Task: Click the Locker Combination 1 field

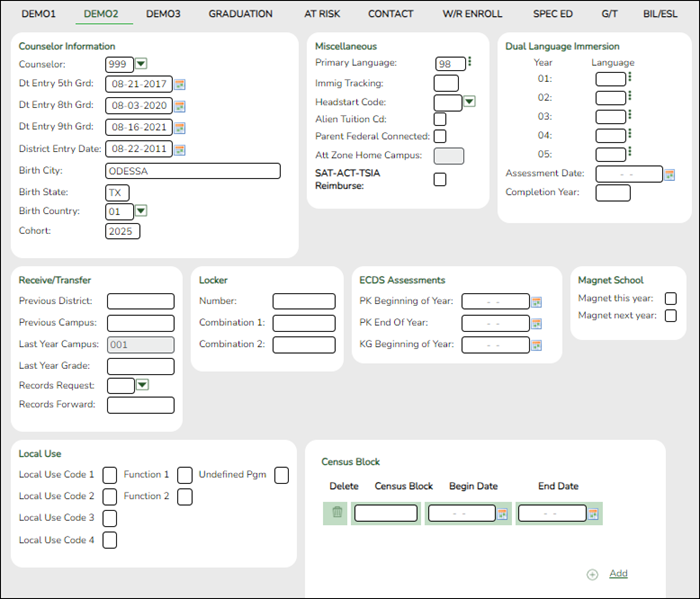Action: point(304,323)
